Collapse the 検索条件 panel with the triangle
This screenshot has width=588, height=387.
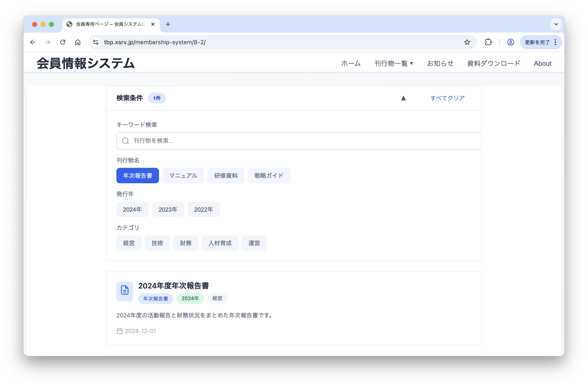(404, 98)
